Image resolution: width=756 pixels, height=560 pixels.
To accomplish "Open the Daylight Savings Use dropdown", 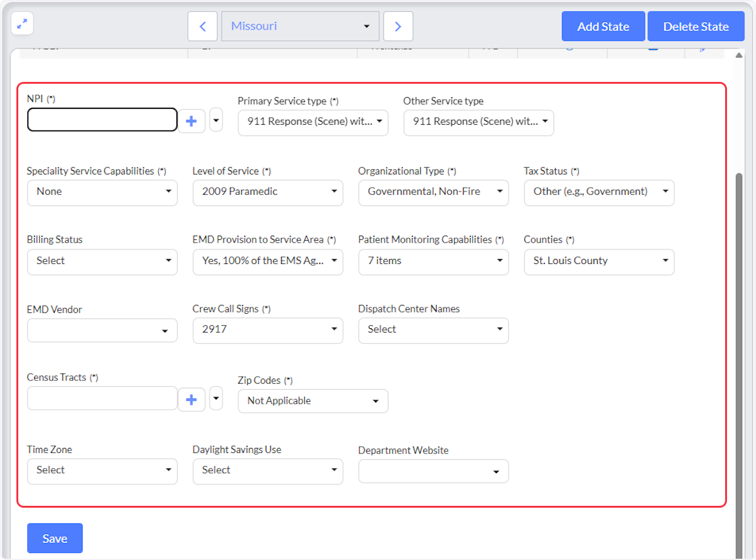I will 268,471.
